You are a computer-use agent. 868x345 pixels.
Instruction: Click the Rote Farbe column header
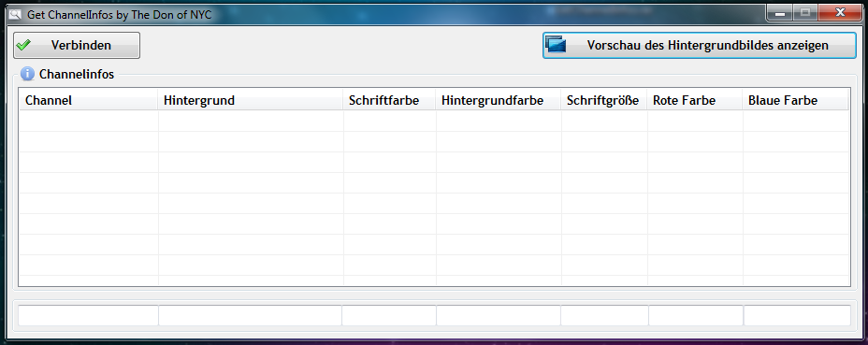[x=695, y=101]
